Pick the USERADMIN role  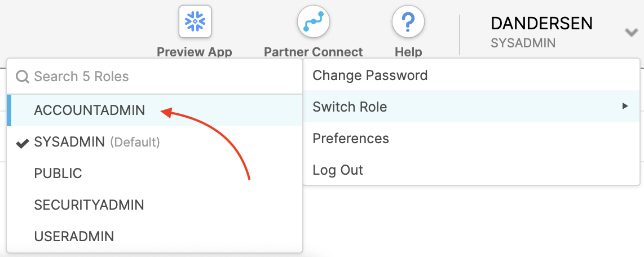click(74, 237)
